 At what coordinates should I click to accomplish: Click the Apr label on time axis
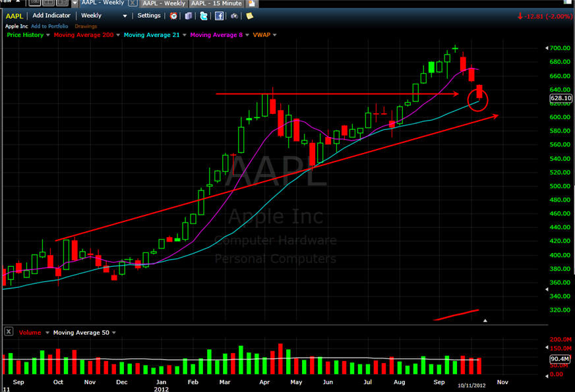click(264, 382)
